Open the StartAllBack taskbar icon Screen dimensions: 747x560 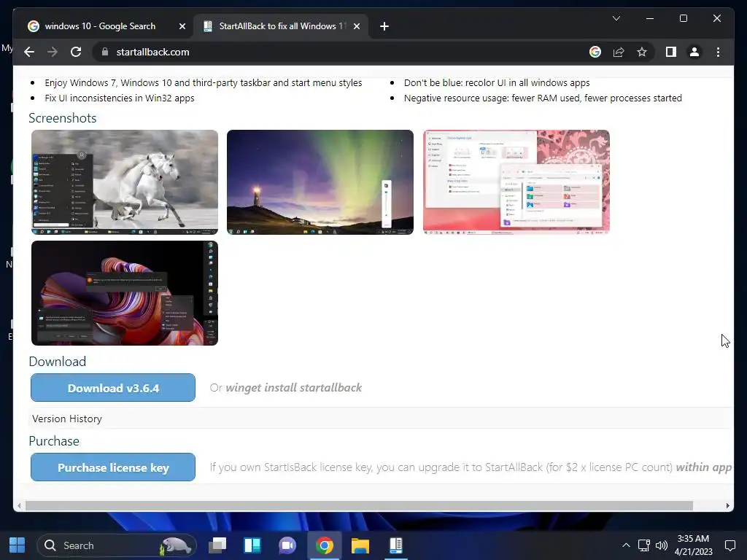pos(396,545)
